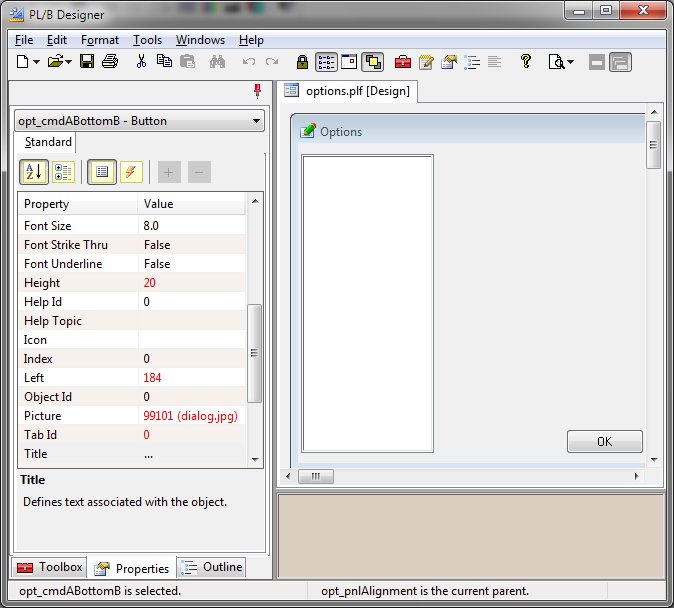This screenshot has height=608, width=674.
Task: Expand the Open folder dropdown arrow
Action: pos(68,62)
